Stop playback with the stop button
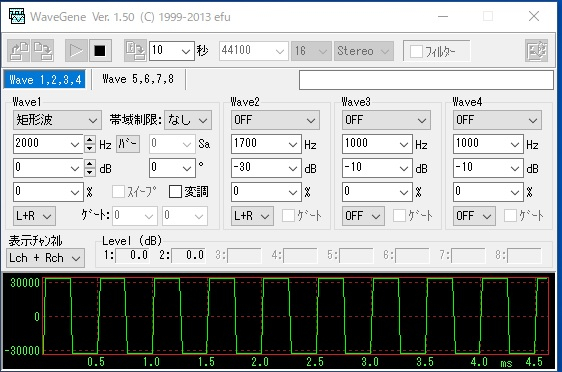The height and width of the screenshot is (372, 562). pyautogui.click(x=100, y=51)
